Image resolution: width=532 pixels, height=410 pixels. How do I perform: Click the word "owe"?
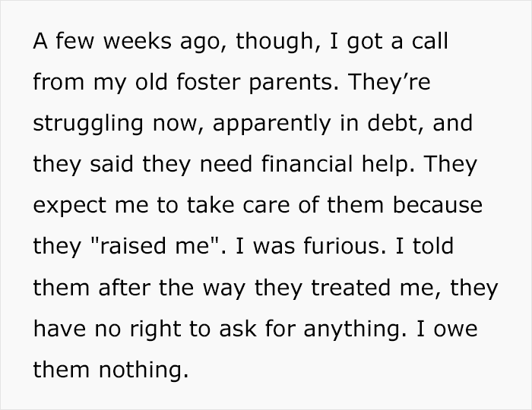456,329
